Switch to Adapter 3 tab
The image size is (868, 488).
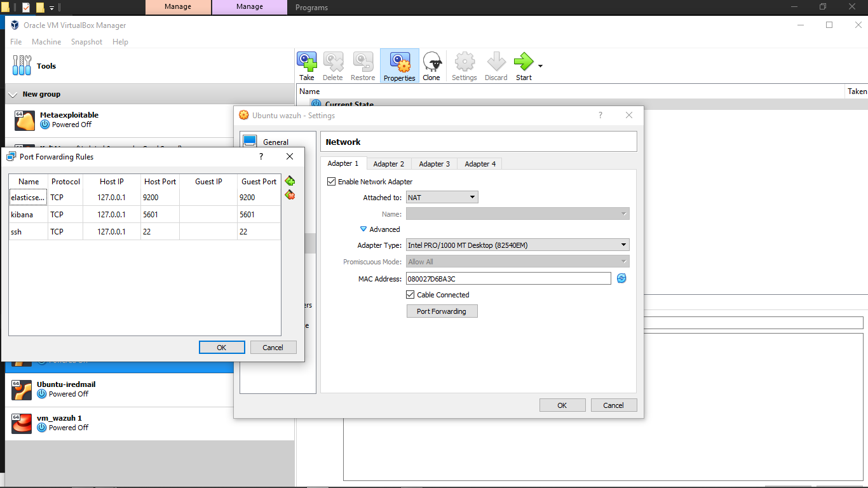(435, 164)
